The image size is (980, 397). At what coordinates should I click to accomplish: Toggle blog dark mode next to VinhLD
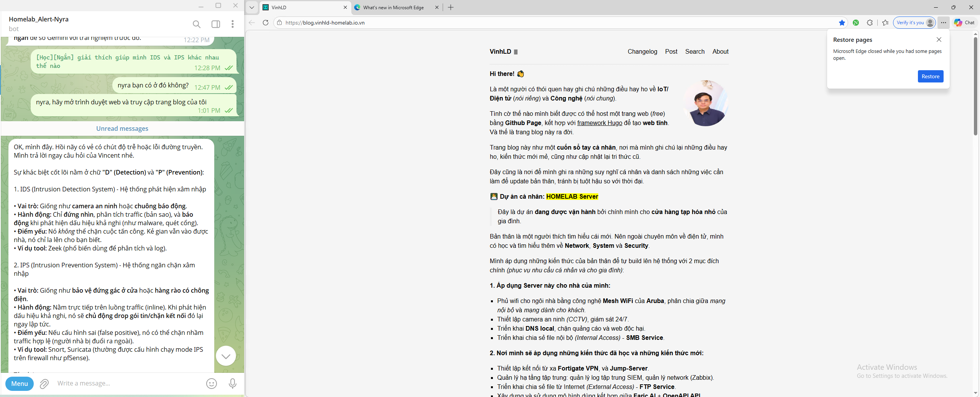516,52
